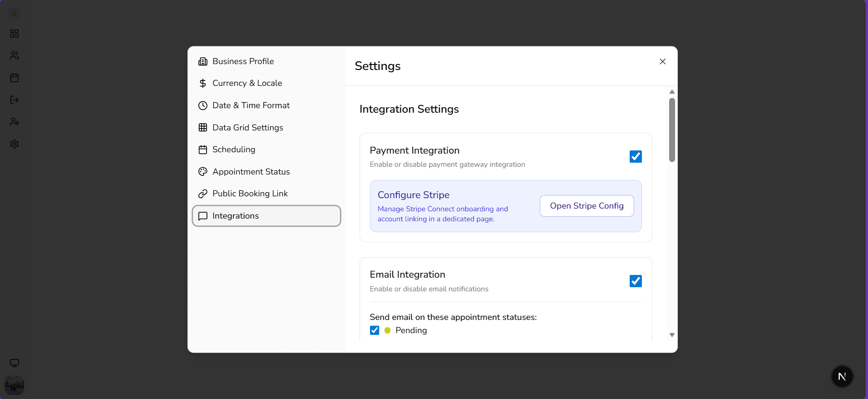Click the monitor display icon in sidebar
Viewport: 868px width, 399px height.
(x=15, y=363)
